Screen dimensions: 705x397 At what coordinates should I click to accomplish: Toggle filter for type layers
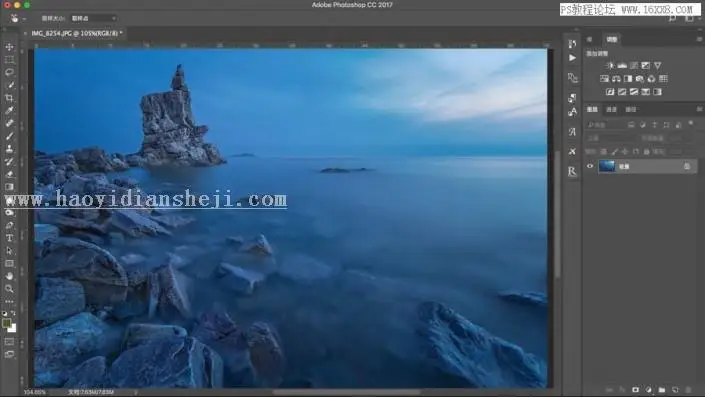point(655,125)
